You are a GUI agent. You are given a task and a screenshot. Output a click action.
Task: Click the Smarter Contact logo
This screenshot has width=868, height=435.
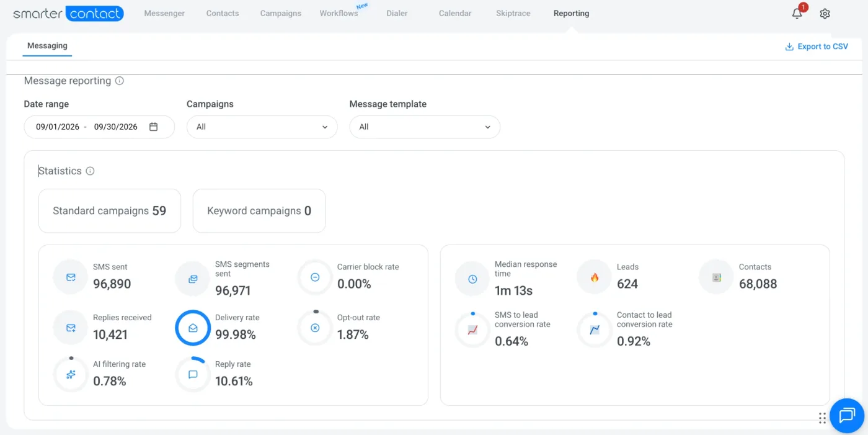(x=68, y=13)
